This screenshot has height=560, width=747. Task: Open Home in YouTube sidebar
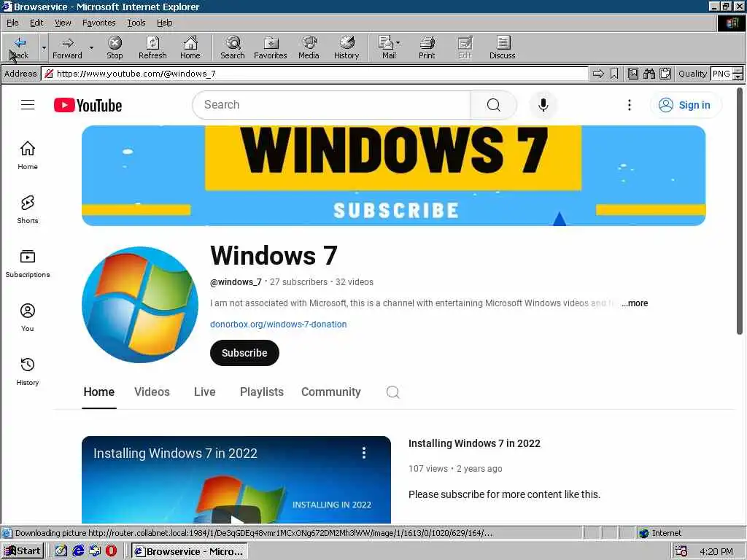pos(28,156)
